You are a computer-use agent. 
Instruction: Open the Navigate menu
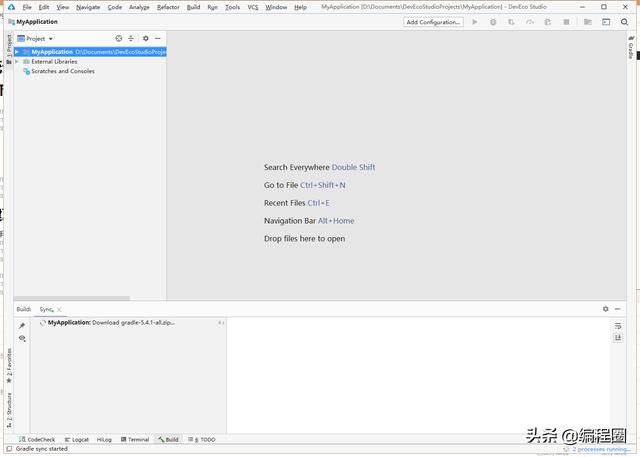[88, 7]
